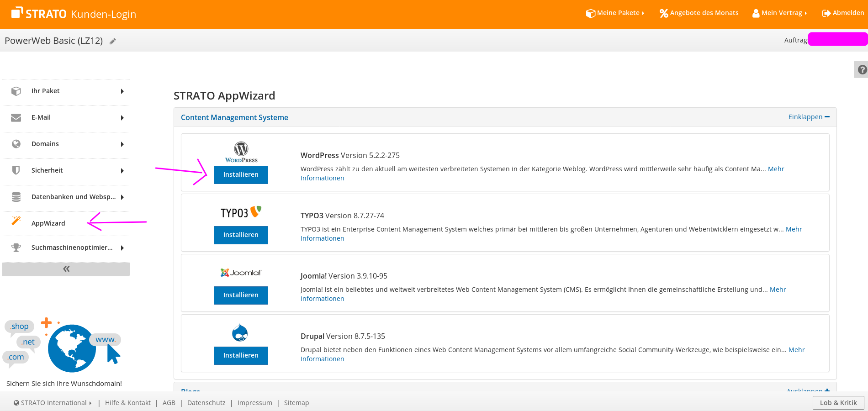
Task: Click the Lob & Kritik button
Action: (x=838, y=403)
